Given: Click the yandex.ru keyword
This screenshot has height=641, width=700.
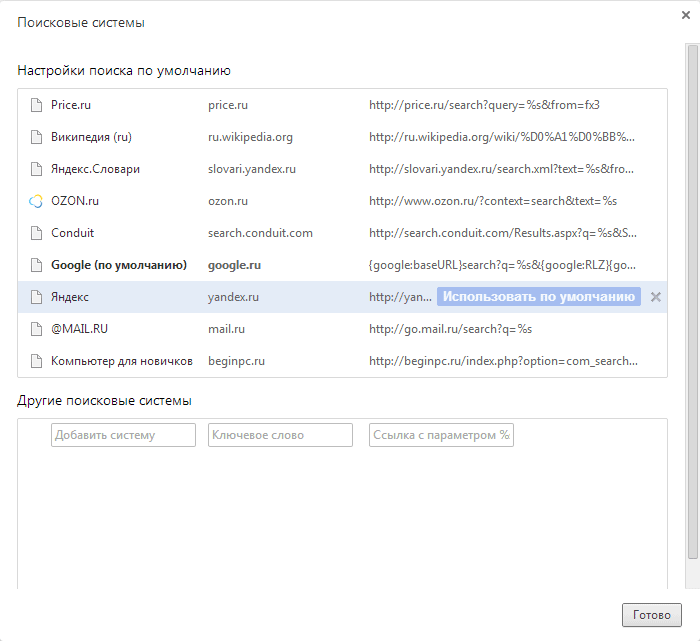Looking at the screenshot, I should (233, 297).
